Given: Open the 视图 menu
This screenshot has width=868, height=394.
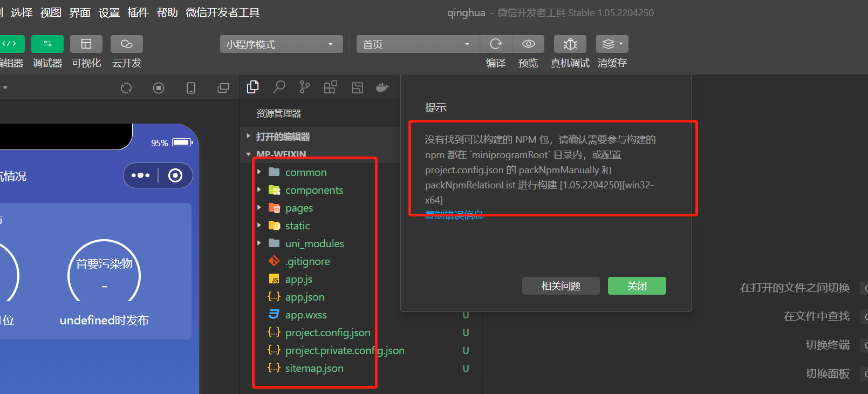Looking at the screenshot, I should click(51, 12).
